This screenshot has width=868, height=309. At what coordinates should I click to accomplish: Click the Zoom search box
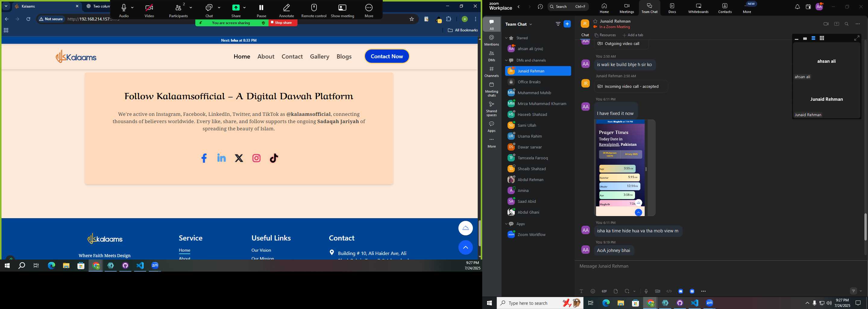coord(568,7)
